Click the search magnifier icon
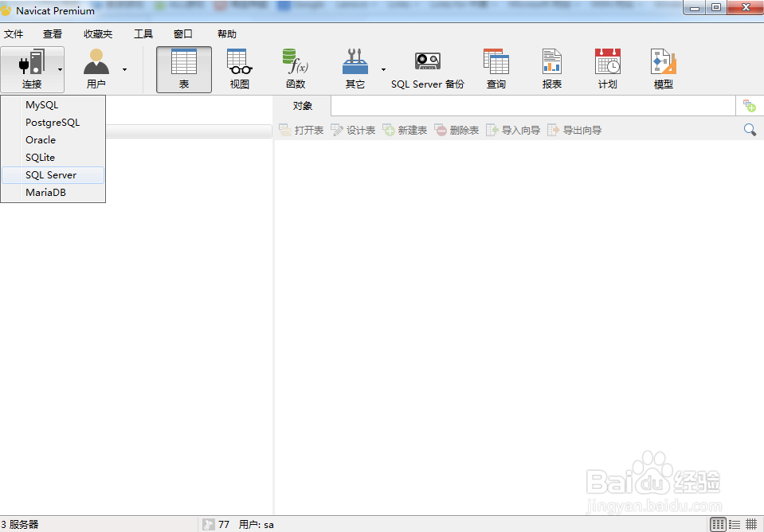The width and height of the screenshot is (764, 532). click(x=750, y=130)
